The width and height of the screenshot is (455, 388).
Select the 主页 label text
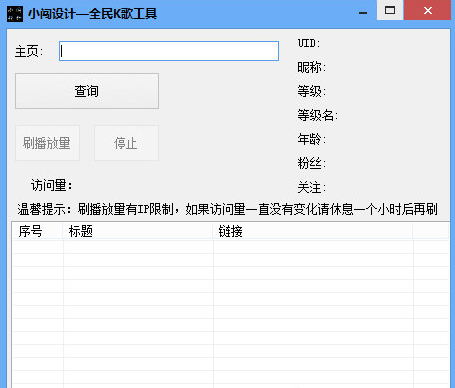point(29,52)
